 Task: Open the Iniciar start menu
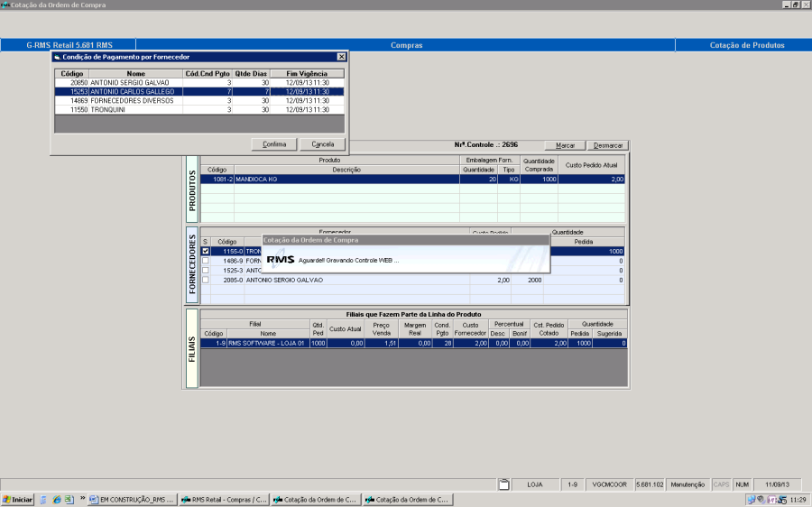[18, 500]
